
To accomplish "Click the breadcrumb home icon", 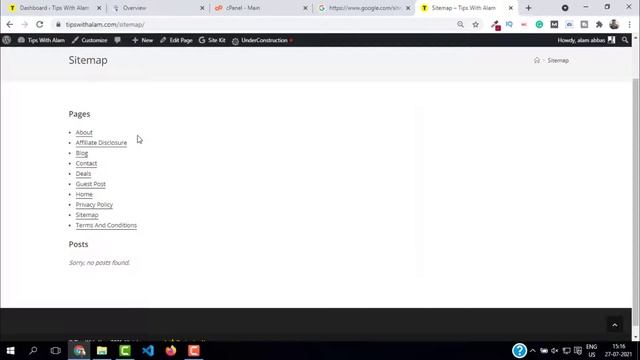I will point(537,60).
